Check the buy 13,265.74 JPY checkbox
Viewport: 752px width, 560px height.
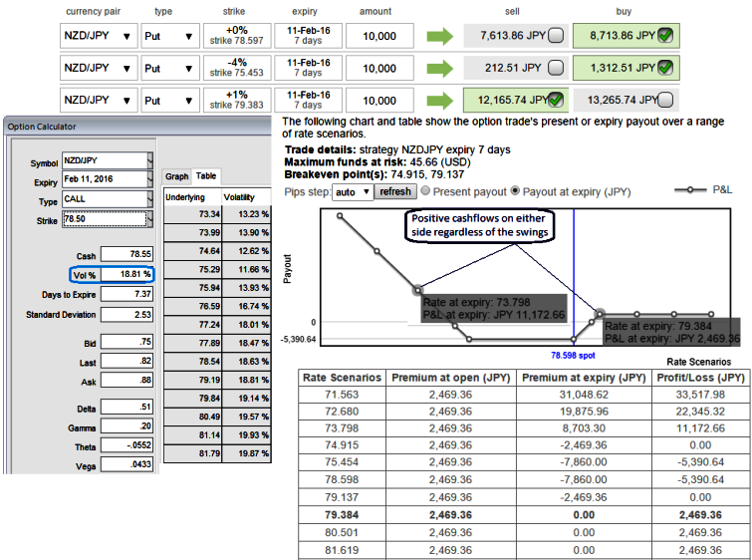(x=664, y=100)
